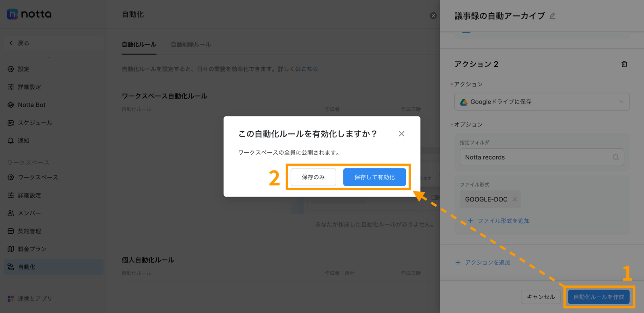The width and height of the screenshot is (644, 313).
Task: Open the first 詳細設定 sliders icon
Action: click(x=11, y=87)
